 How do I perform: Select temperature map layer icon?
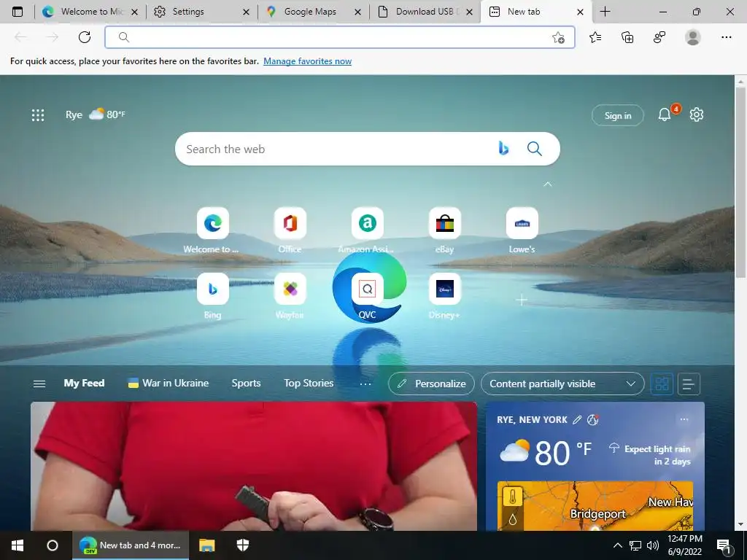513,497
